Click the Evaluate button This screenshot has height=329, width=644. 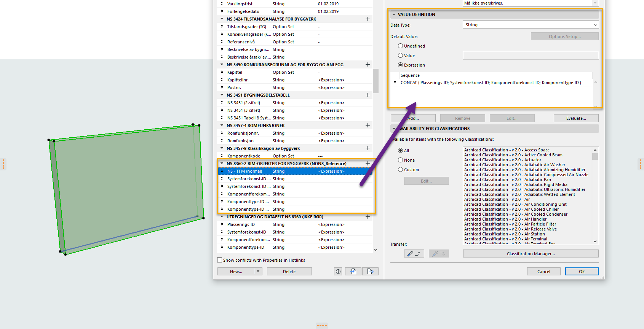(576, 118)
